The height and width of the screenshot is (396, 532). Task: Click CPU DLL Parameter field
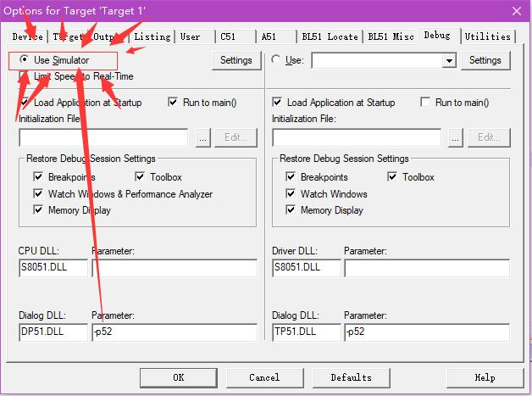(x=175, y=268)
